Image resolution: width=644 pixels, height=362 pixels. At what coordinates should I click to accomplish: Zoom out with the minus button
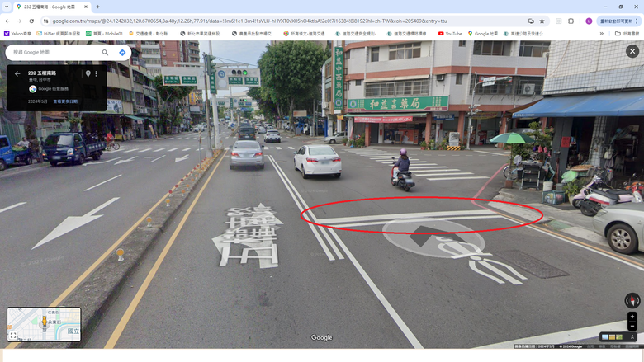pos(632,327)
